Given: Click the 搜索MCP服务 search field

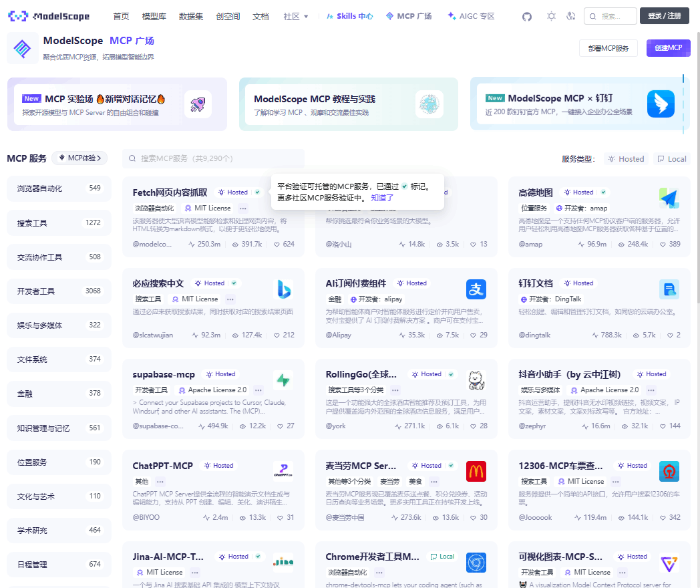Looking at the screenshot, I should (214, 159).
